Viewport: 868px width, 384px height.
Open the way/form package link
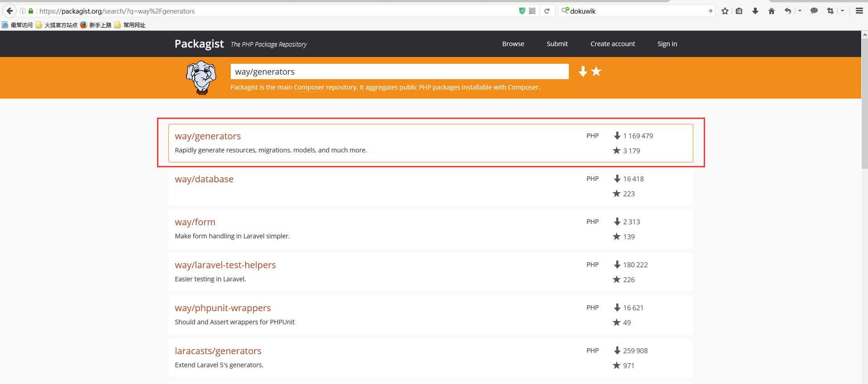195,222
